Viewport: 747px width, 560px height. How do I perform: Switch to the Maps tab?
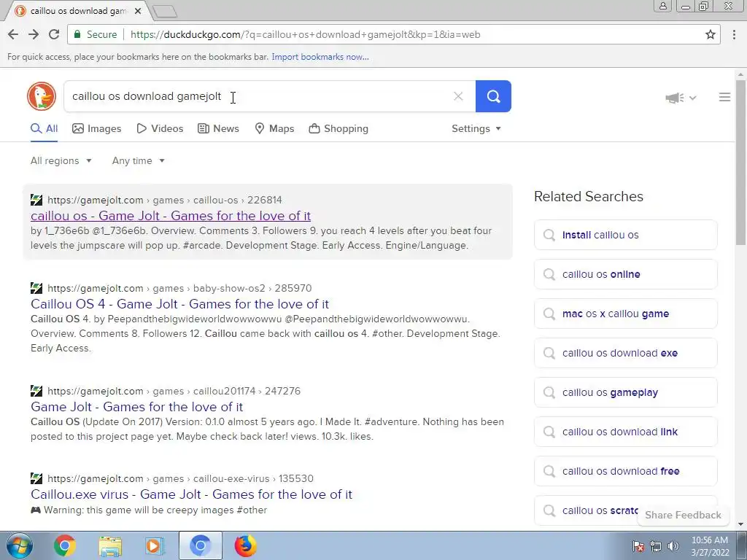coord(274,128)
